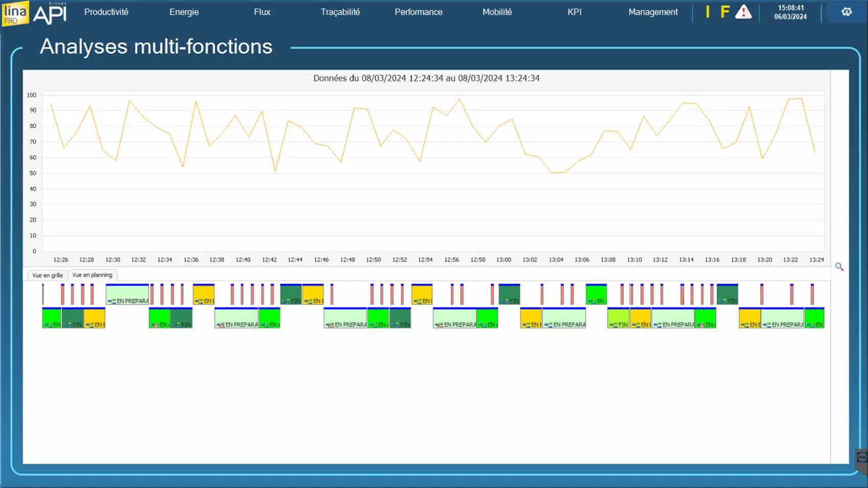The height and width of the screenshot is (488, 868).
Task: Open the Flux menu
Action: point(262,12)
